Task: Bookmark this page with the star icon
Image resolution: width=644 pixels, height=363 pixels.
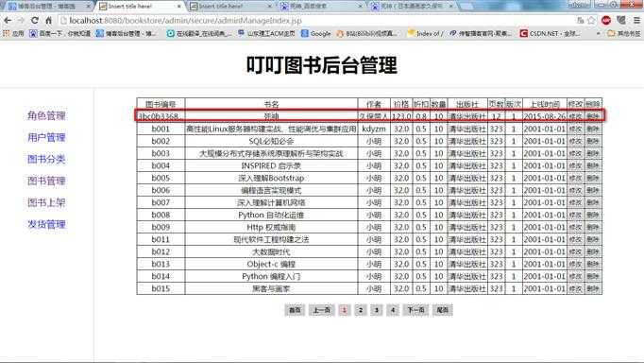Action: click(x=591, y=20)
